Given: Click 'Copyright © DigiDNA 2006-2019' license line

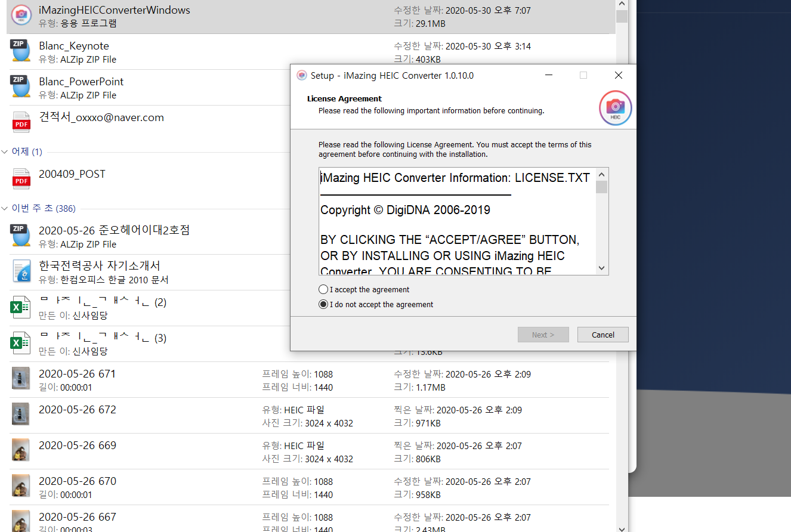Looking at the screenshot, I should (405, 210).
